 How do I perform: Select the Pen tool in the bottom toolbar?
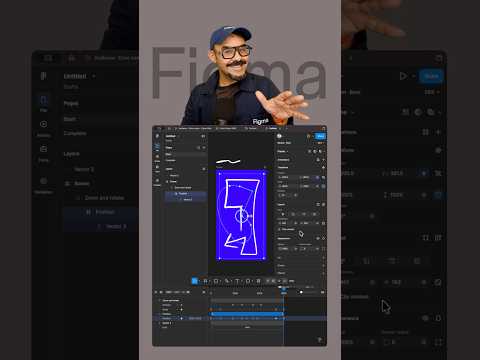227,281
